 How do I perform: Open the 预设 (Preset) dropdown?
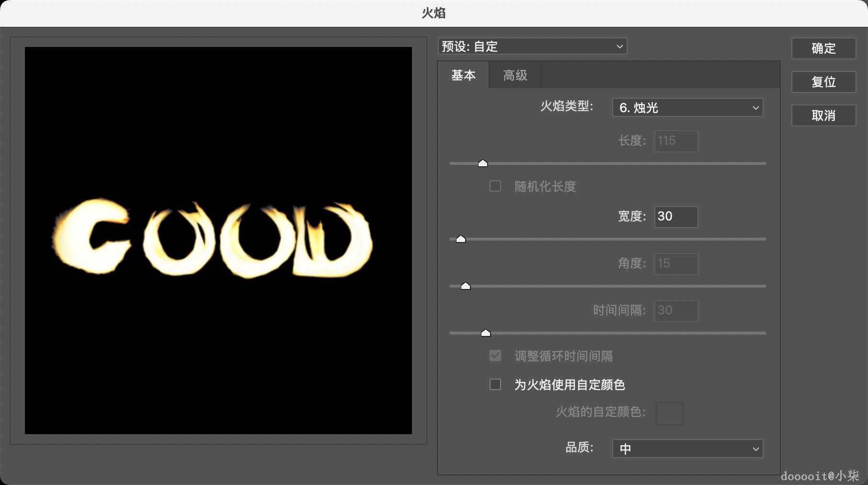tap(532, 46)
